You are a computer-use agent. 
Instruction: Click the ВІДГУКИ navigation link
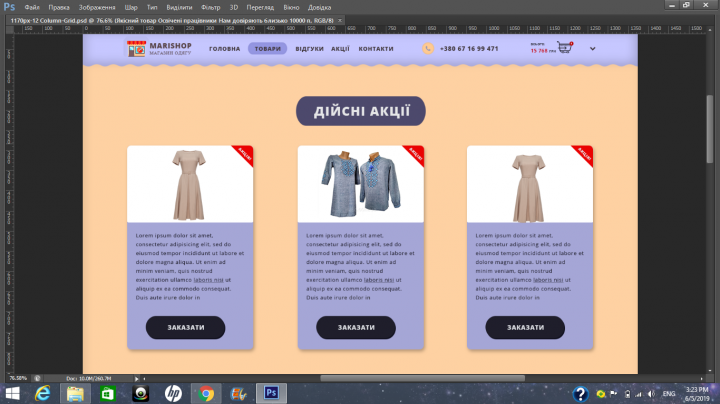click(x=309, y=49)
